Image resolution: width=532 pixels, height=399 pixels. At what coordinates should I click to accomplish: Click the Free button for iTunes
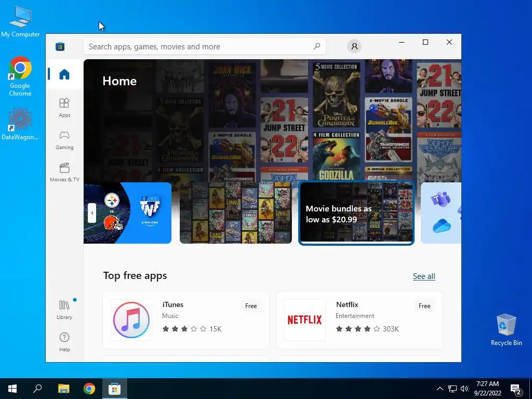pos(251,305)
